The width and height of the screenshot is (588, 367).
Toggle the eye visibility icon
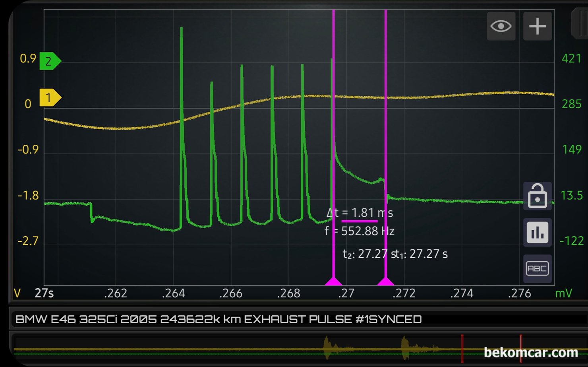(501, 26)
